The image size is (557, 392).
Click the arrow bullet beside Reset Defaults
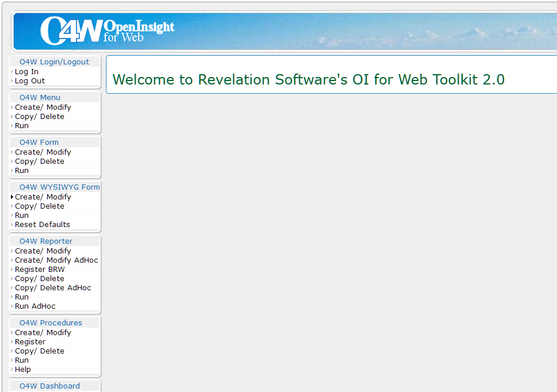click(x=12, y=225)
